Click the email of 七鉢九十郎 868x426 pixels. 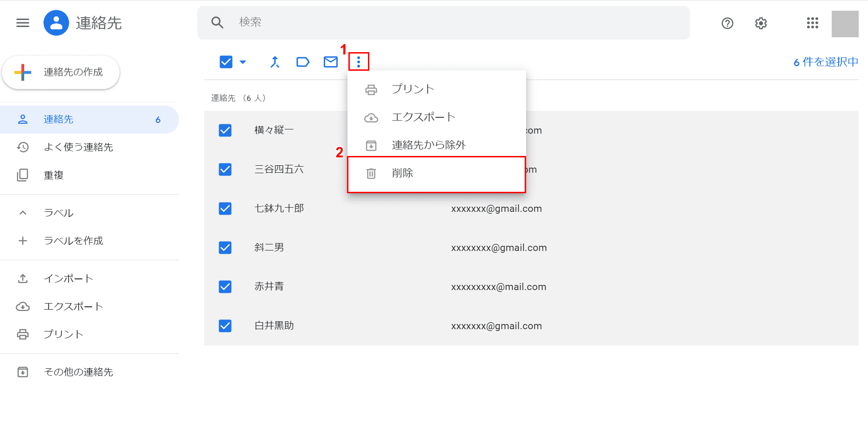pos(496,209)
